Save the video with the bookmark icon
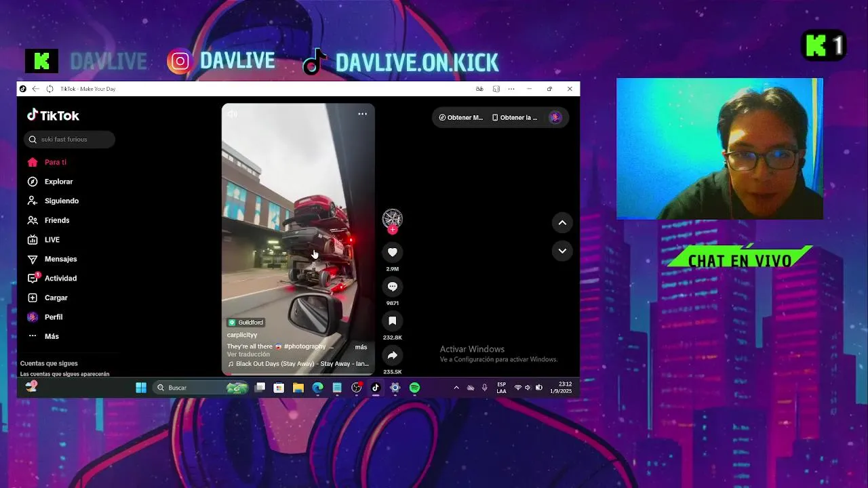This screenshot has width=868, height=488. tap(392, 321)
